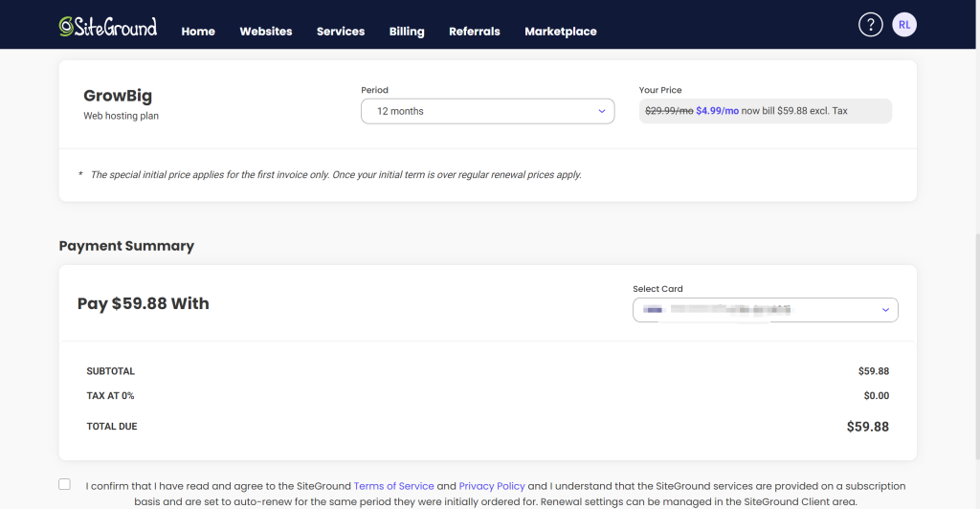Open the Terms of Service link

pyautogui.click(x=393, y=486)
